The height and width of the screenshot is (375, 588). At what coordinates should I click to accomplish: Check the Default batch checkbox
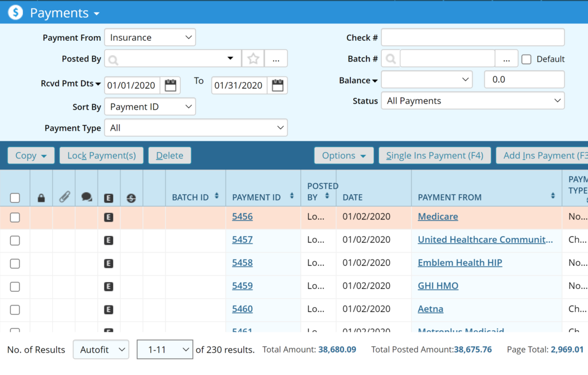tap(526, 59)
